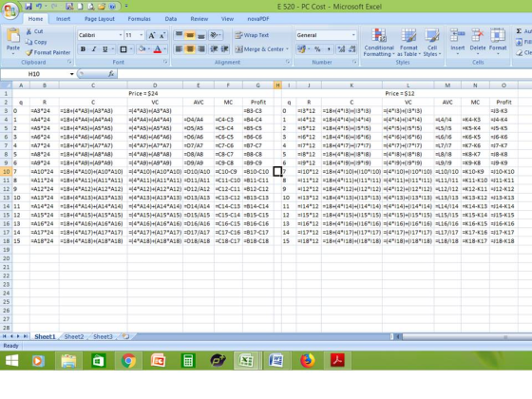Apply the red Font Color
The height and width of the screenshot is (399, 532).
pos(158,49)
